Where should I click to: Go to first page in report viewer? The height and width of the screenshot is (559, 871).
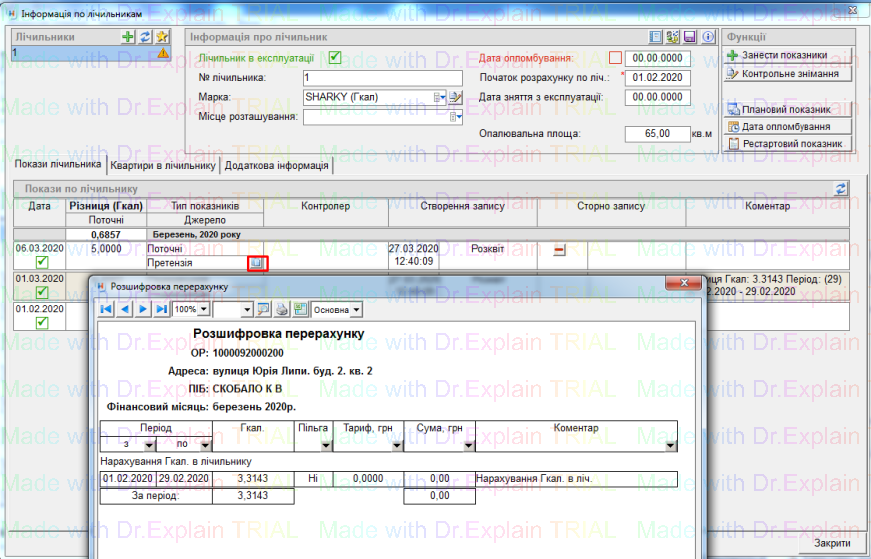tap(107, 309)
